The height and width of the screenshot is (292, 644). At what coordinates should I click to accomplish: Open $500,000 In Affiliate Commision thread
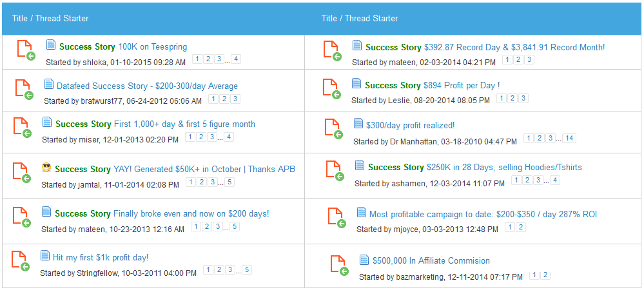431,261
